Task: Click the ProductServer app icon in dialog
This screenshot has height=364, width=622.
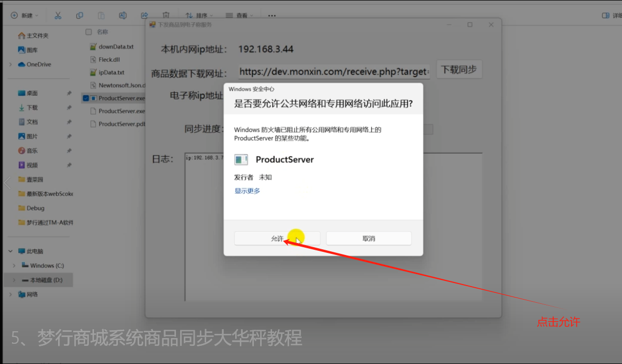Action: (x=241, y=159)
